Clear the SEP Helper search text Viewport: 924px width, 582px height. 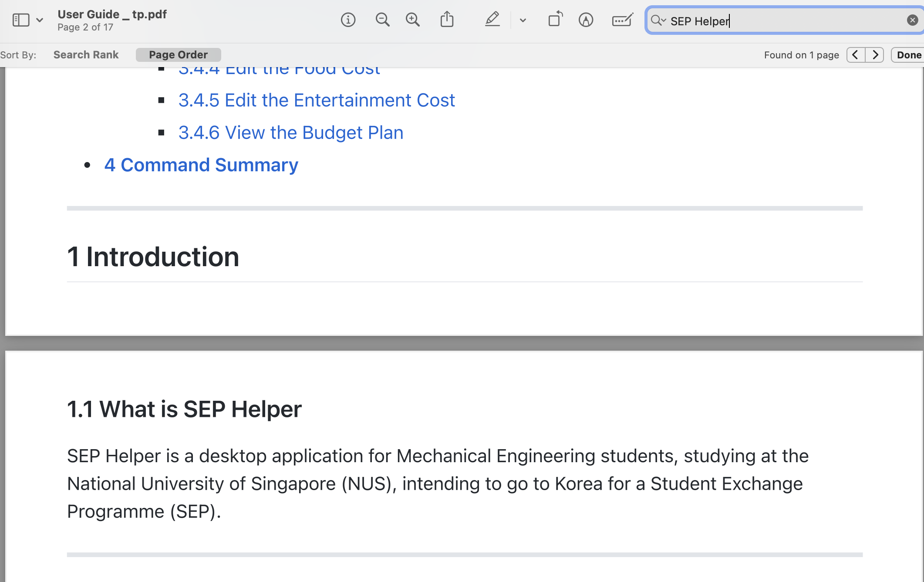[x=912, y=20]
